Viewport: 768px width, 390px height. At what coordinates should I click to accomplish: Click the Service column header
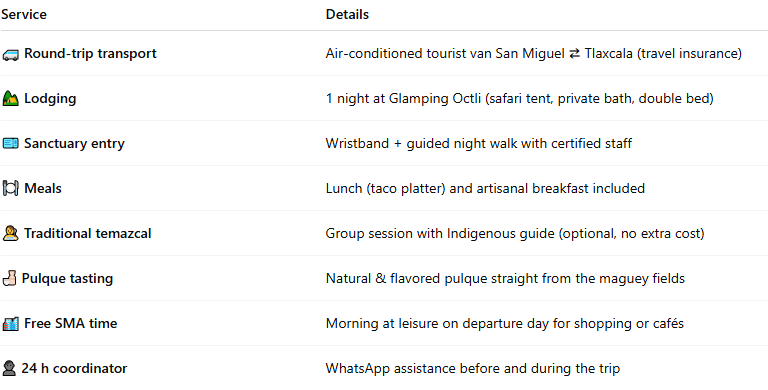24,15
